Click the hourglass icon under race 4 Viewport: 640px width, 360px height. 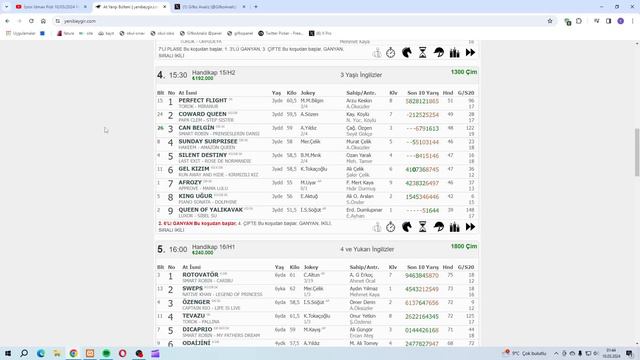pos(422,227)
